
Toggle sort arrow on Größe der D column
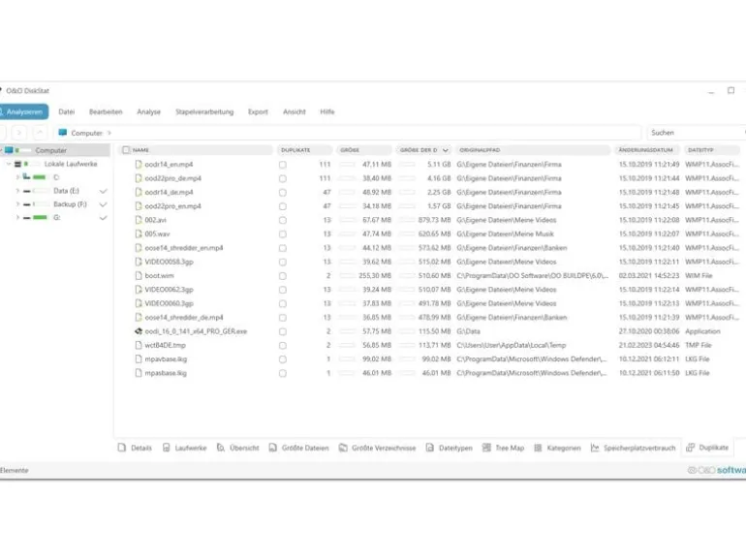tap(445, 150)
